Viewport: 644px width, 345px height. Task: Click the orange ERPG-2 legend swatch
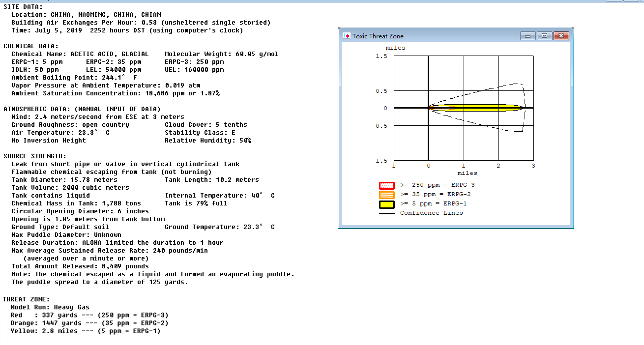[387, 195]
